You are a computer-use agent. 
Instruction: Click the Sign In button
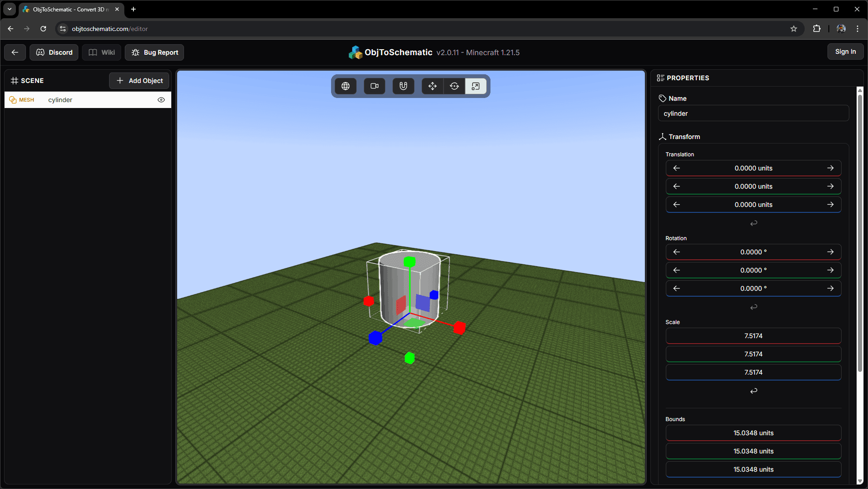[845, 51]
